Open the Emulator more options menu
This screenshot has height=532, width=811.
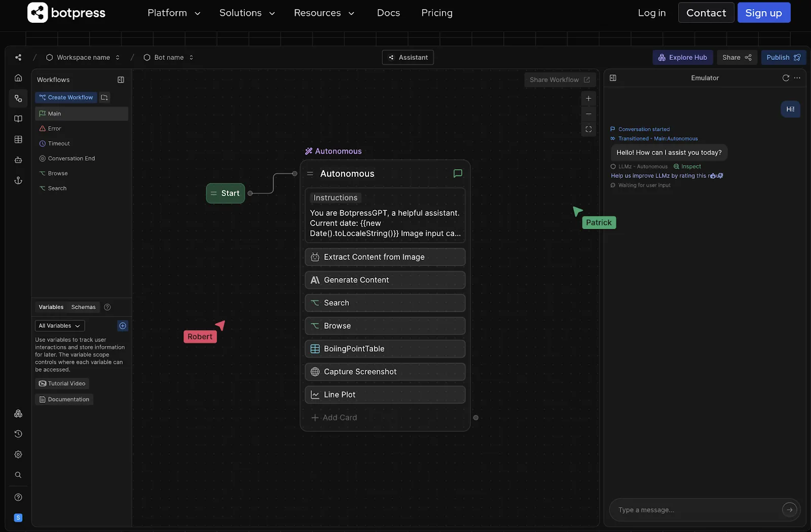tap(797, 78)
